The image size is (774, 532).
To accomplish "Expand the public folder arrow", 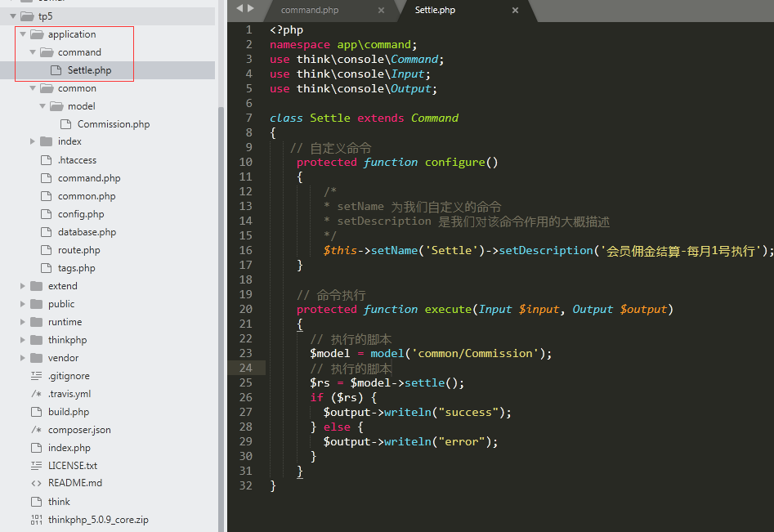I will (23, 304).
